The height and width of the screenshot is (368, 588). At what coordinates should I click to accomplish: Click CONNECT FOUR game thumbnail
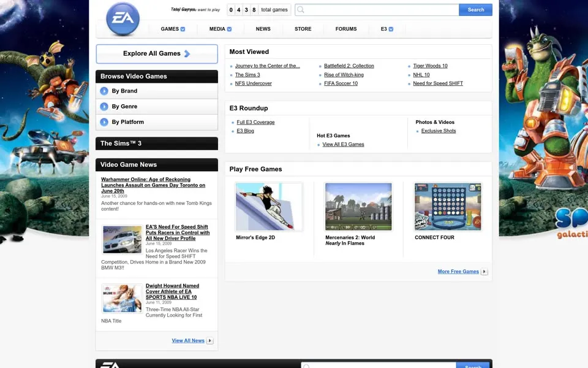[448, 207]
